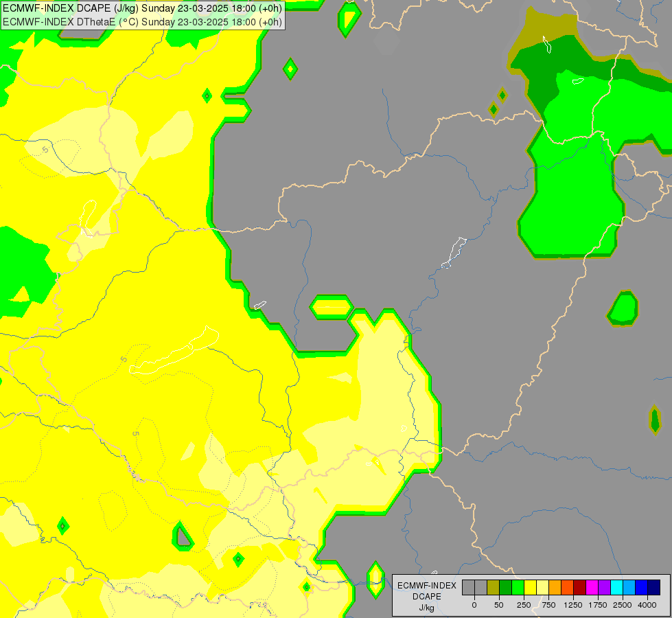This screenshot has width=672, height=618.
Task: Click the cyan legend swatch
Action: click(x=616, y=588)
